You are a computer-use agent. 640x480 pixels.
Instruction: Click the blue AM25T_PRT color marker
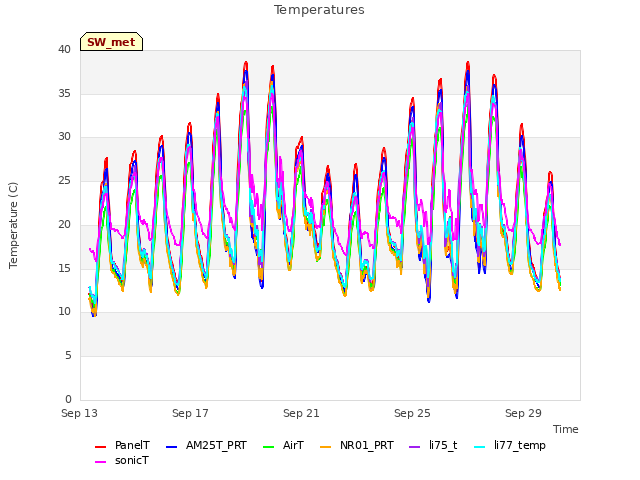(171, 447)
